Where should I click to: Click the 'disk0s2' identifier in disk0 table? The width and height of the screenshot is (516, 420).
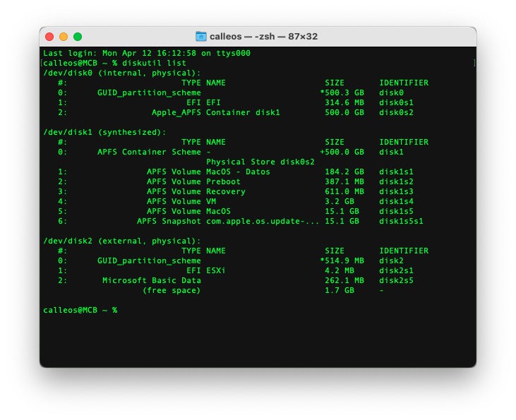[396, 112]
